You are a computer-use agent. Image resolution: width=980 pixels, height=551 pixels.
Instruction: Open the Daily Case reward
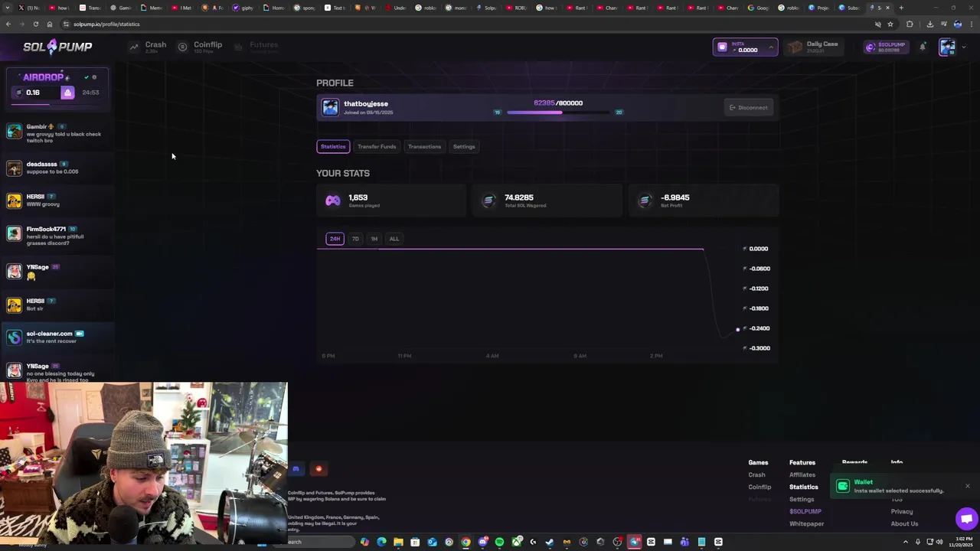[x=814, y=47]
